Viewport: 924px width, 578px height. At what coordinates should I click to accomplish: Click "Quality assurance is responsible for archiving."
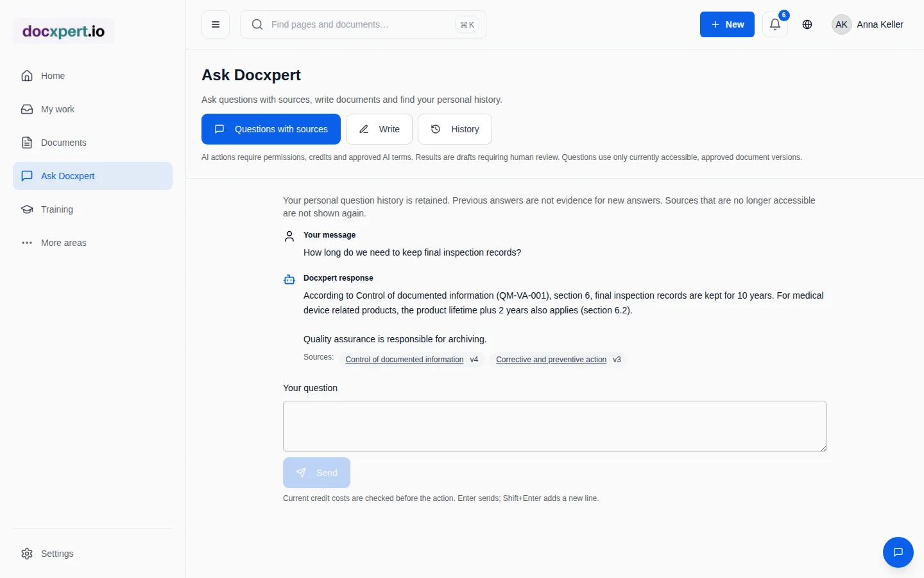[x=395, y=339]
